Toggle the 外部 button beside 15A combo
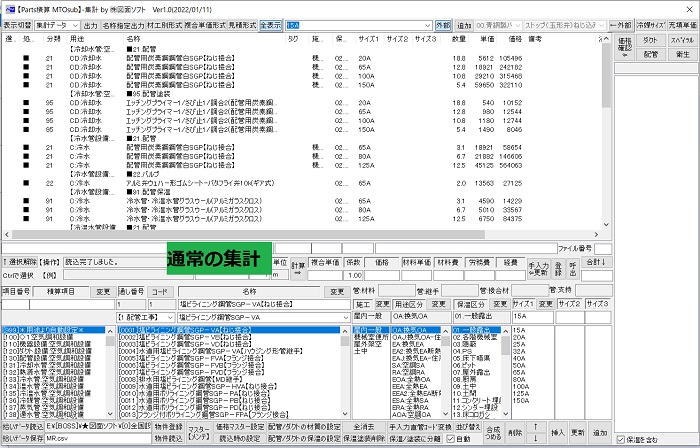The image size is (700, 448). pyautogui.click(x=443, y=25)
